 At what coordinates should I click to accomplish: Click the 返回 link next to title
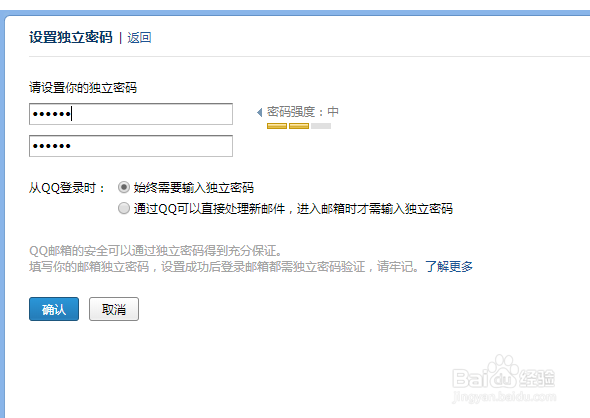pos(139,38)
